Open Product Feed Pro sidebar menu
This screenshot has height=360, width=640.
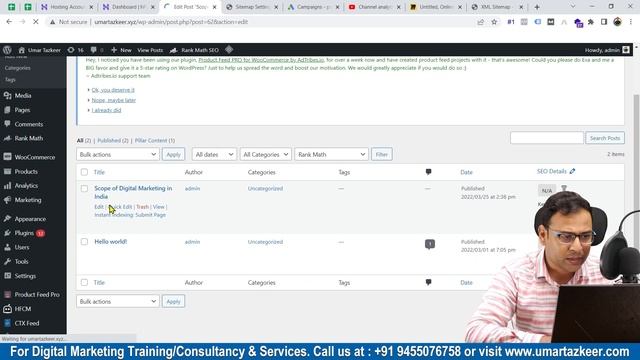pyautogui.click(x=37, y=294)
